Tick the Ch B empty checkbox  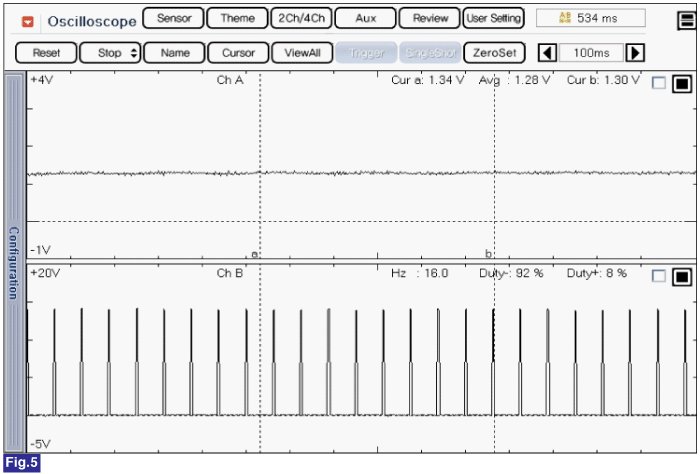[658, 276]
